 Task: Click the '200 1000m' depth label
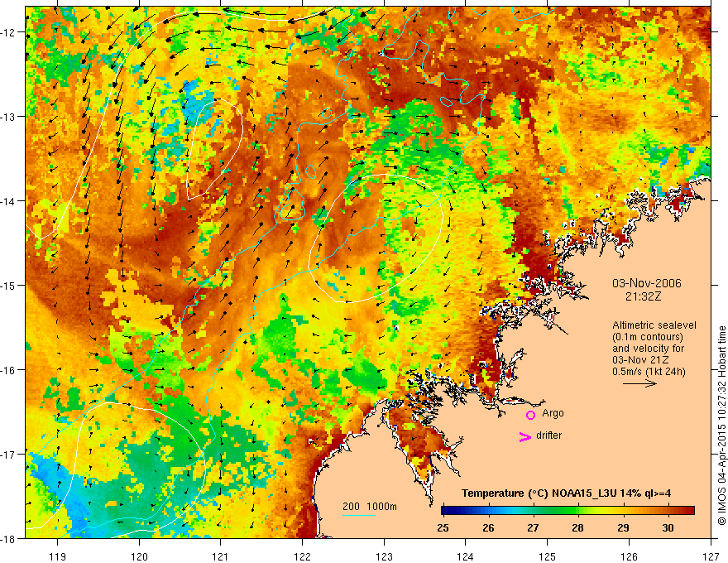point(370,507)
